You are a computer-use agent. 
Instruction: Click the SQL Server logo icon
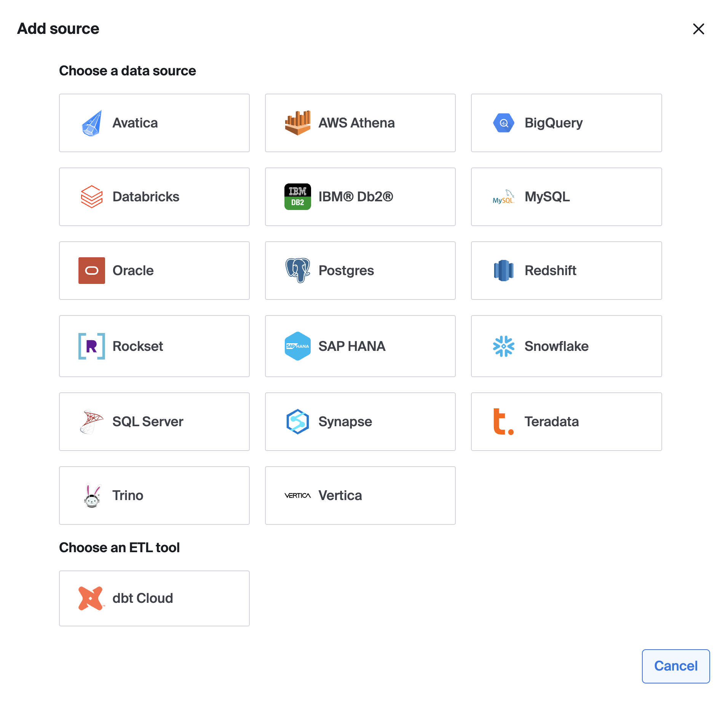pos(92,422)
